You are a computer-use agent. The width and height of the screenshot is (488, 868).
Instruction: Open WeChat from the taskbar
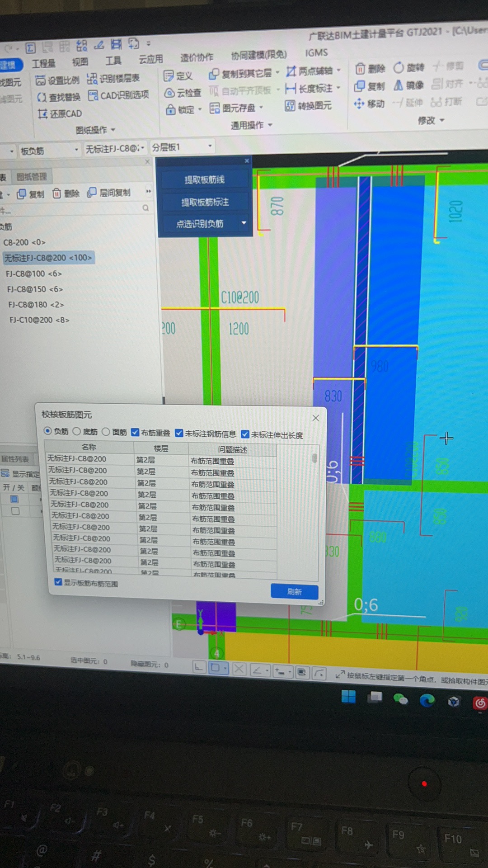tap(401, 699)
